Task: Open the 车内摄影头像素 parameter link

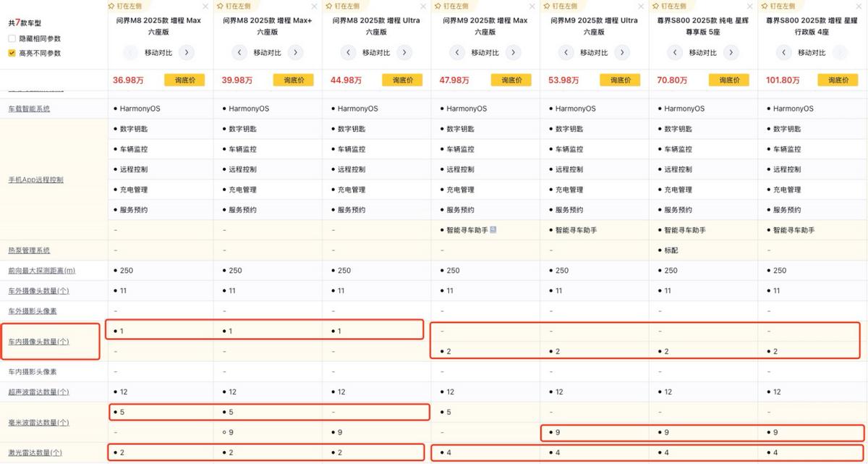Action: point(33,371)
